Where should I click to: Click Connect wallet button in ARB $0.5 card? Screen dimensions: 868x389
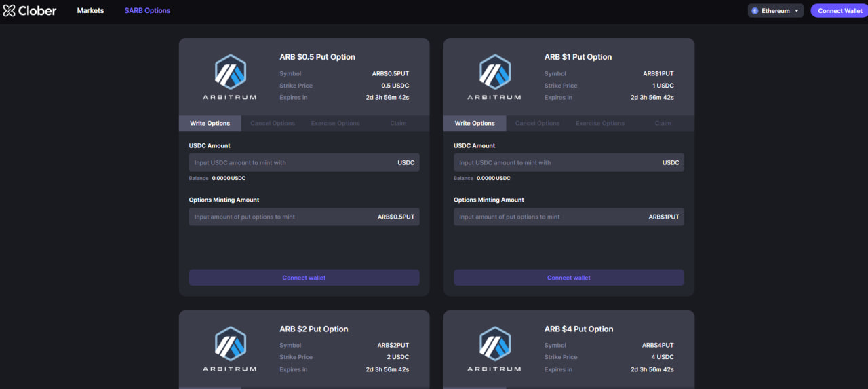click(304, 278)
